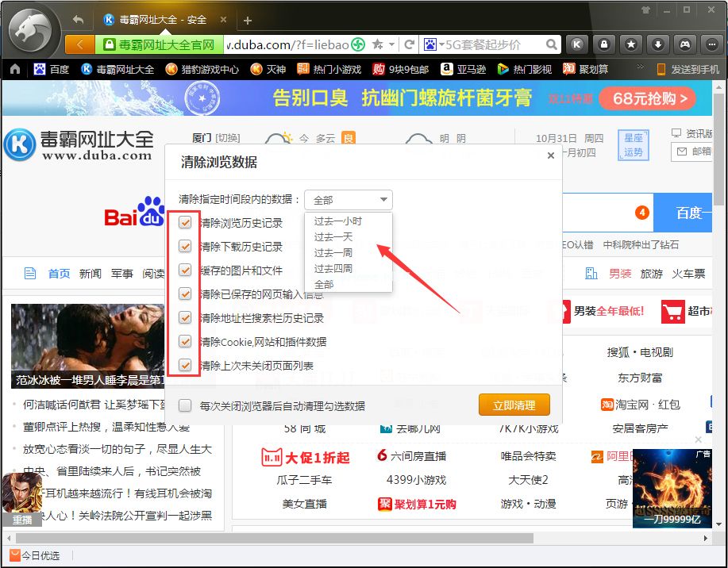728x568 pixels.
Task: Open the gamepad game center icon
Action: point(684,44)
